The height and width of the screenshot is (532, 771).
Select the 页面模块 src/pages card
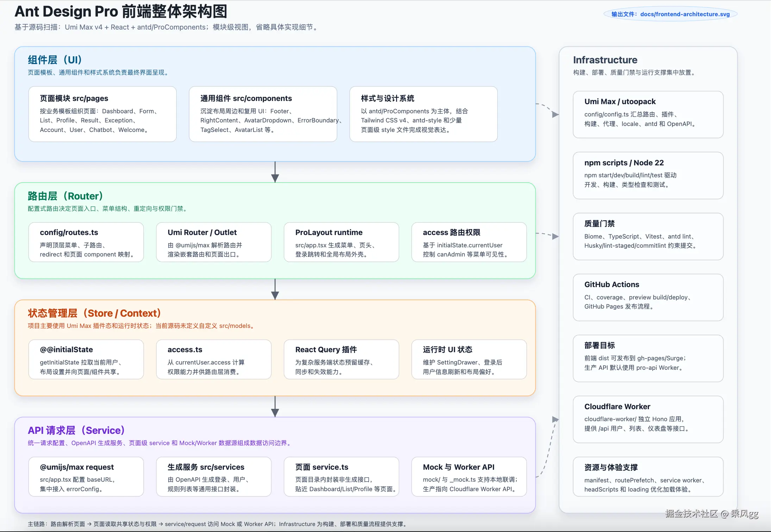point(102,114)
